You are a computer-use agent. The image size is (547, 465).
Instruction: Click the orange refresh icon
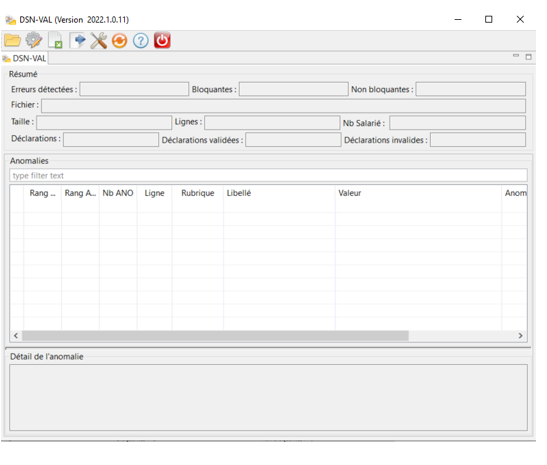point(120,41)
